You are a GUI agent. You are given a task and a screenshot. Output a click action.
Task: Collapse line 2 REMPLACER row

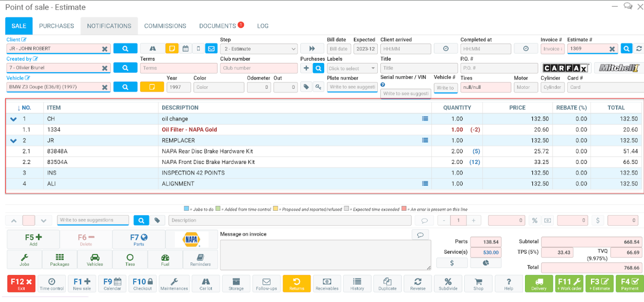point(14,141)
